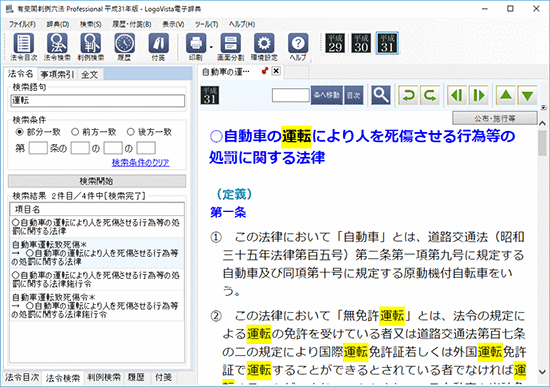Open the ヘルプ(H) menu
Image resolution: width=550 pixels, height=387 pixels.
point(242,24)
